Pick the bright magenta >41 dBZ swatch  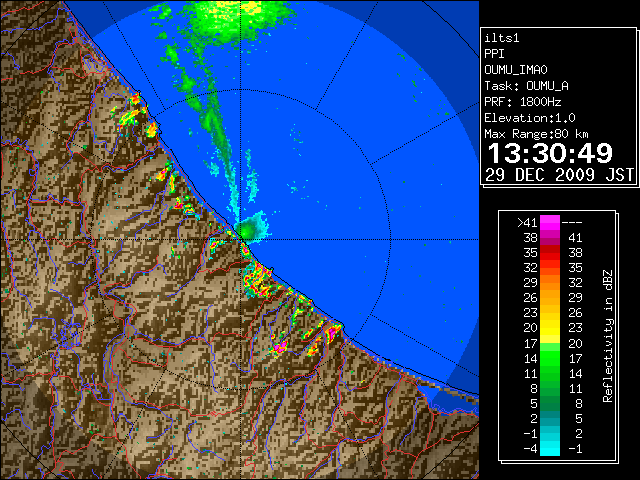(550, 223)
